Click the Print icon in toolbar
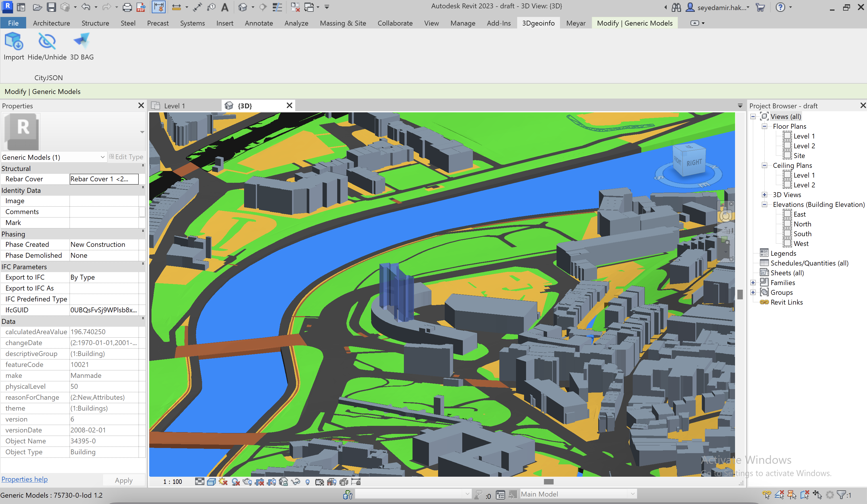Screen dimensions: 867x504 (x=127, y=7)
